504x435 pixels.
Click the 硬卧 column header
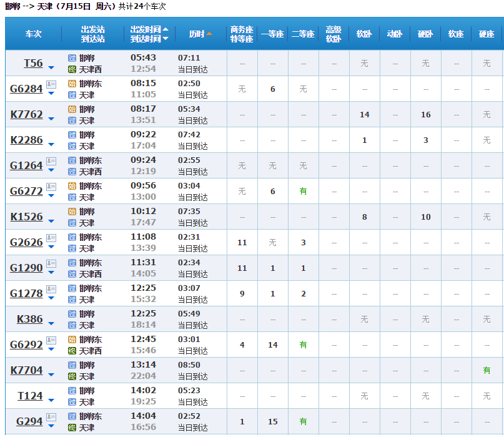425,34
